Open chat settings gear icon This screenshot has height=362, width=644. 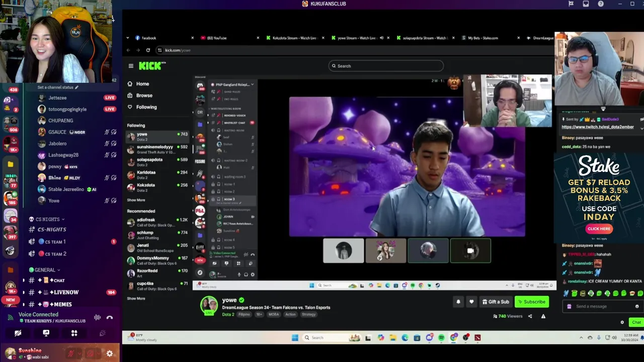coord(622,322)
